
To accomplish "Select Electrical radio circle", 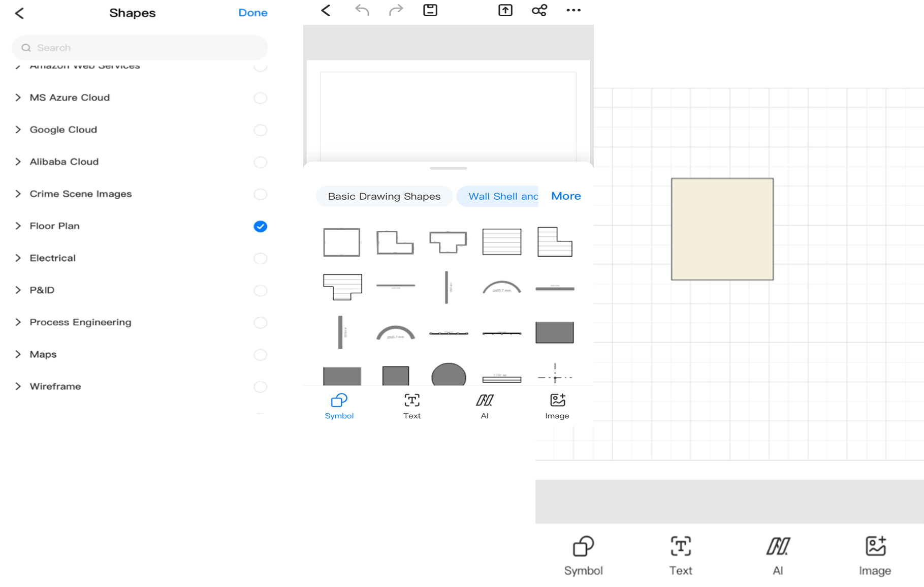I will coord(260,258).
